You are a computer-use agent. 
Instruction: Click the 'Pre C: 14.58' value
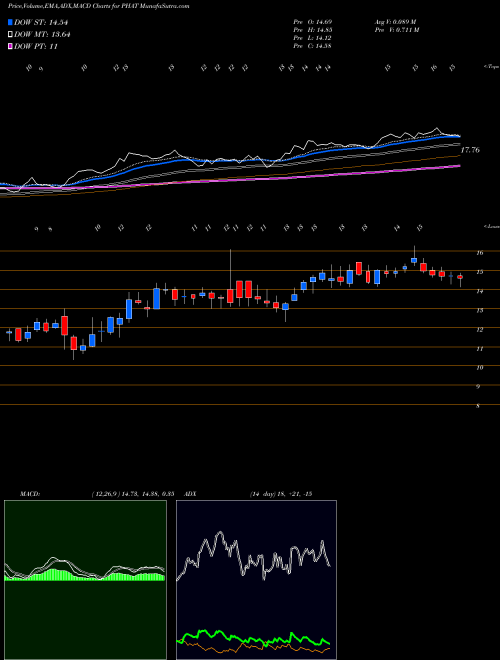[x=313, y=46]
